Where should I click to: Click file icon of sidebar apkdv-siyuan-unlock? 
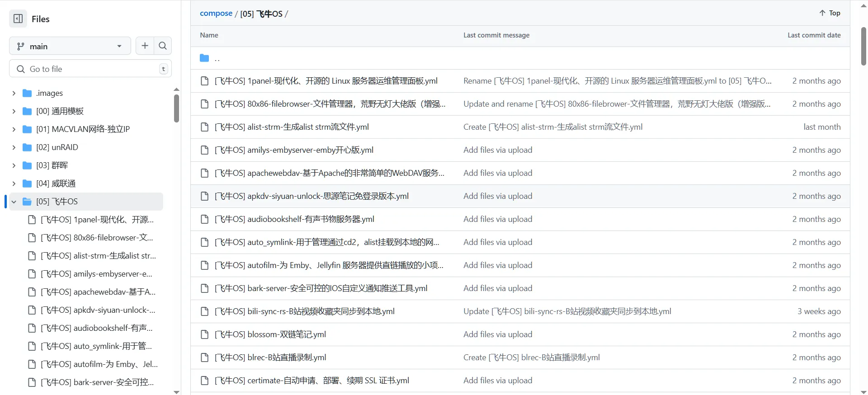[x=32, y=310]
